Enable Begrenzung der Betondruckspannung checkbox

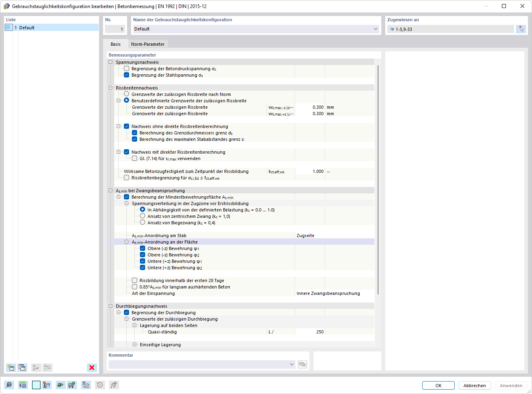click(x=127, y=68)
